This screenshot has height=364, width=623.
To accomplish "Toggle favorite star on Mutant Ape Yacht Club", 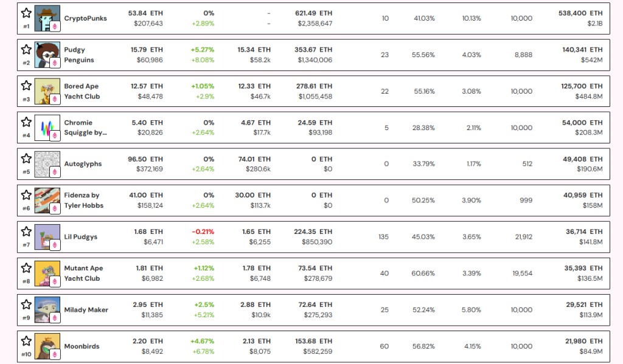I will tap(26, 269).
